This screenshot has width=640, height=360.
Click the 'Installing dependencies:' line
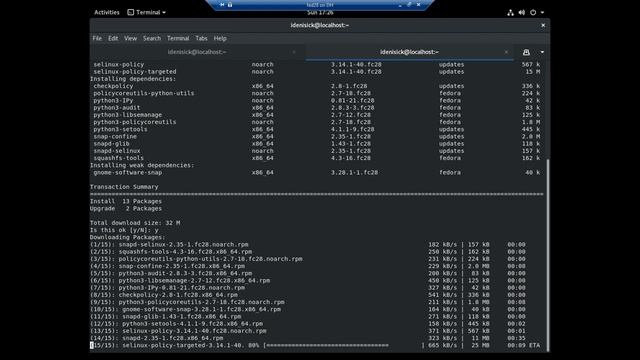pyautogui.click(x=133, y=79)
